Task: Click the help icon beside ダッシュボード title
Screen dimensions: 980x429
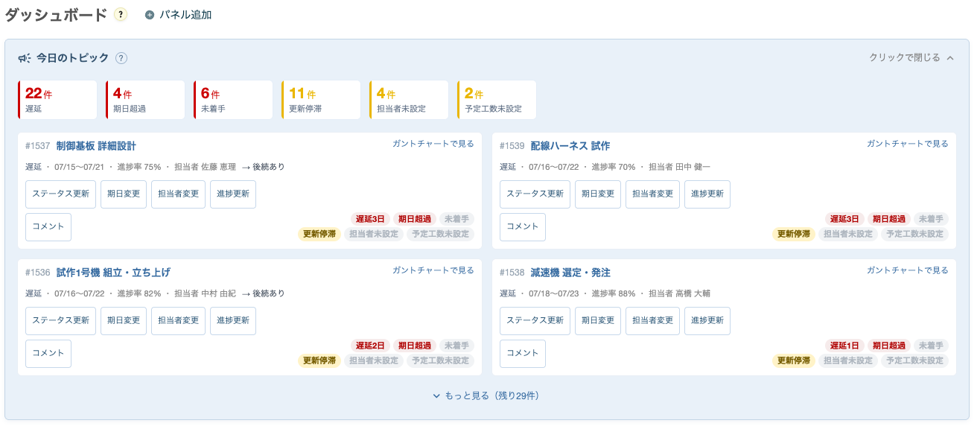Action: (121, 15)
